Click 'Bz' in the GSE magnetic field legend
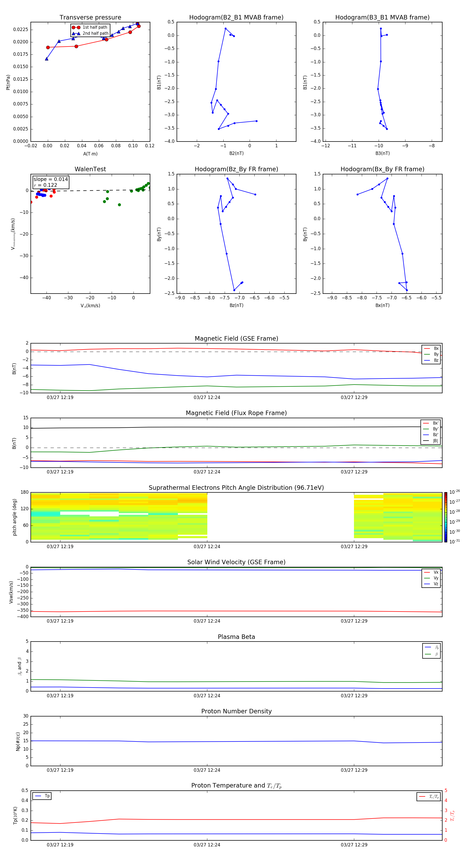Viewport: 473px width, 868px height. (x=436, y=361)
